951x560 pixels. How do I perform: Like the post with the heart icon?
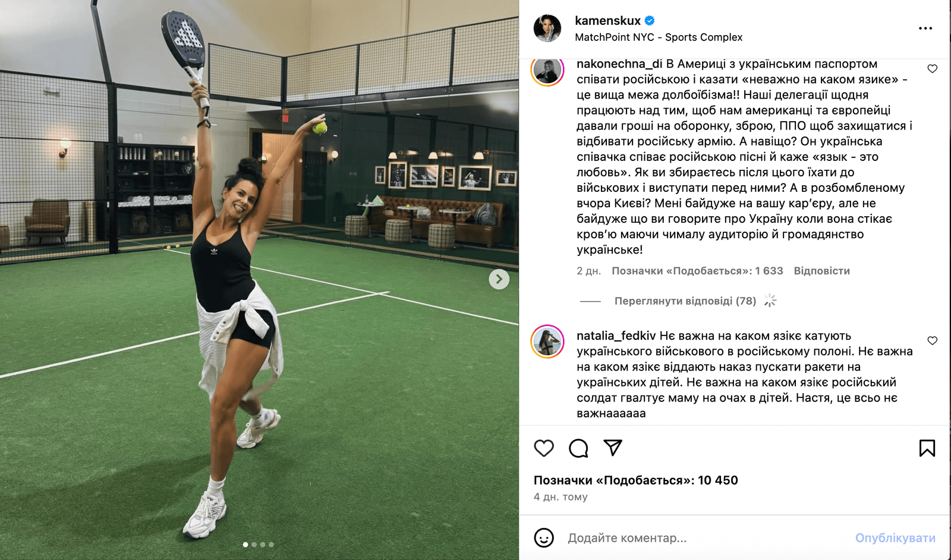click(x=544, y=448)
